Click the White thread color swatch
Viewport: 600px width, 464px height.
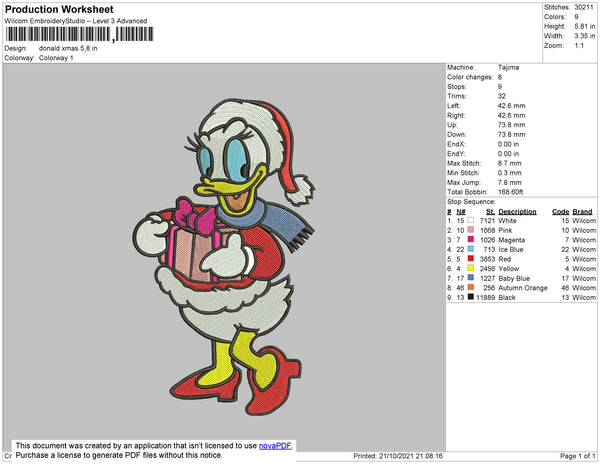471,220
